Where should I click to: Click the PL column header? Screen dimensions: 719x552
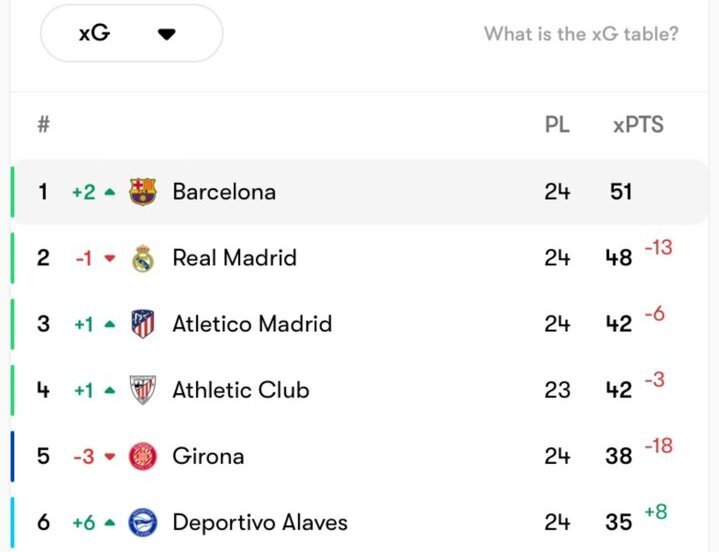557,125
